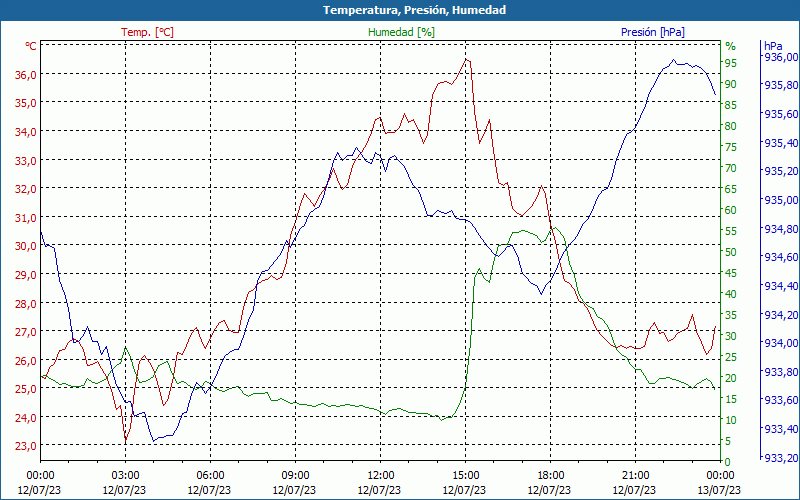Click the blue 'hPa' axis unit label
800x500 pixels.
[773, 46]
